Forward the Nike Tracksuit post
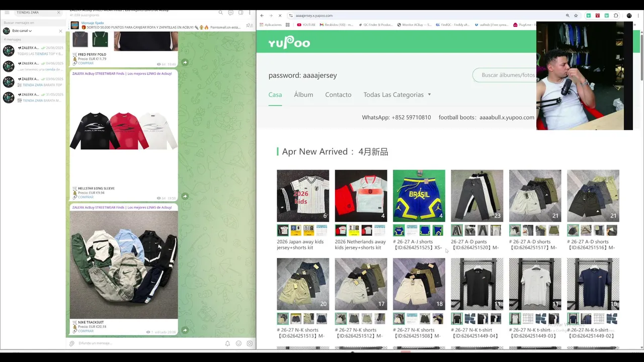 185,330
